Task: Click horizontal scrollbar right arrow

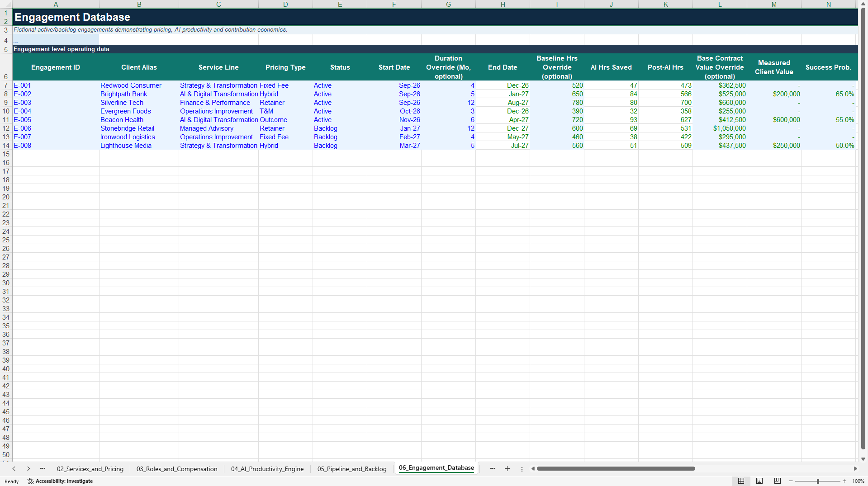Action: tap(855, 469)
